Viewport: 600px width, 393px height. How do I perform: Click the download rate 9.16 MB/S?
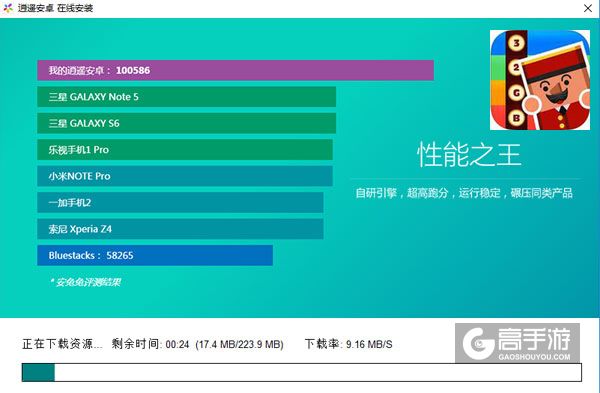pyautogui.click(x=369, y=344)
